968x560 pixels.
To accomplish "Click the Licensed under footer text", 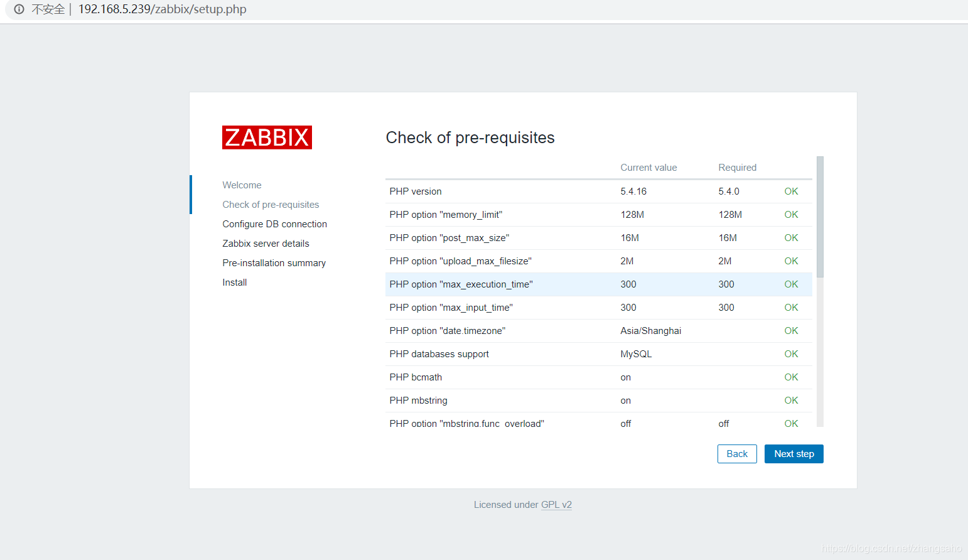I will (506, 505).
